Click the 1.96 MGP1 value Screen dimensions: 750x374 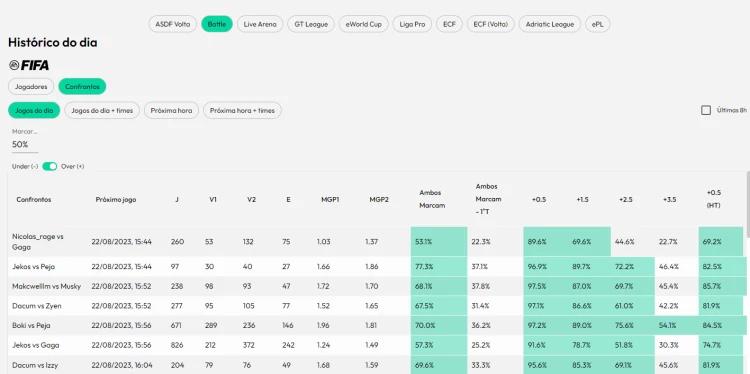323,325
